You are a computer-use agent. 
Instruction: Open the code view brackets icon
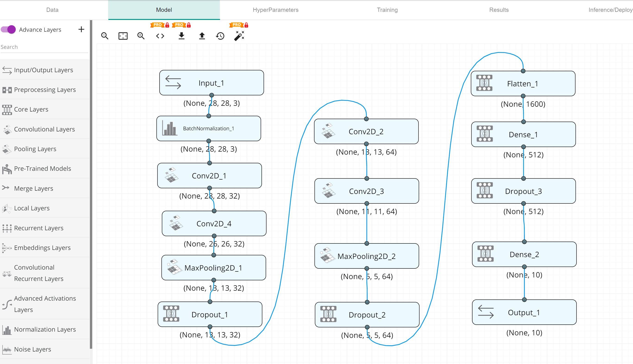(160, 36)
